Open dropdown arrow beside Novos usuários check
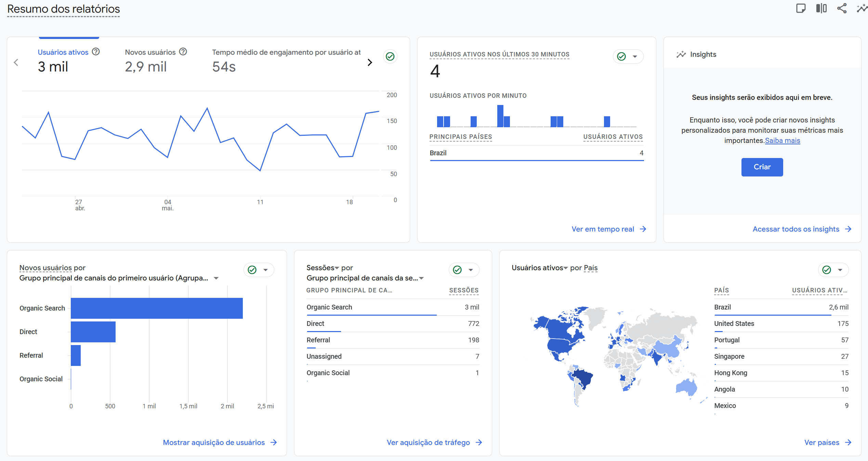This screenshot has height=461, width=868. click(265, 270)
